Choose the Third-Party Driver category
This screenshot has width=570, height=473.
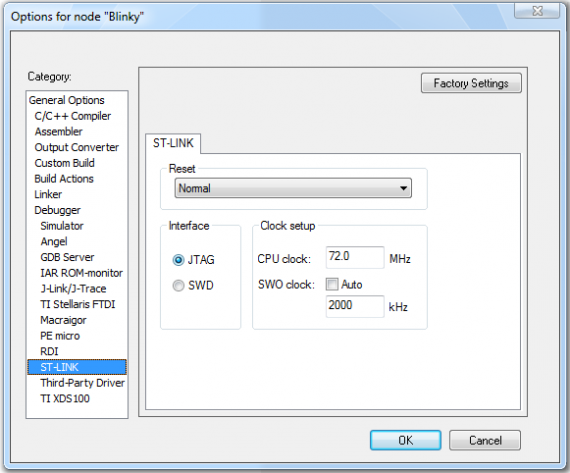(x=83, y=383)
